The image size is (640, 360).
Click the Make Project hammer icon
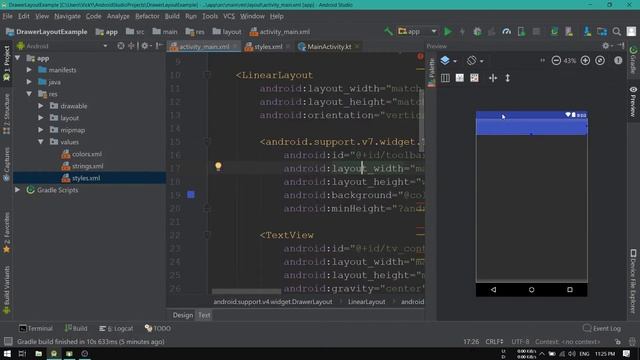click(x=388, y=31)
